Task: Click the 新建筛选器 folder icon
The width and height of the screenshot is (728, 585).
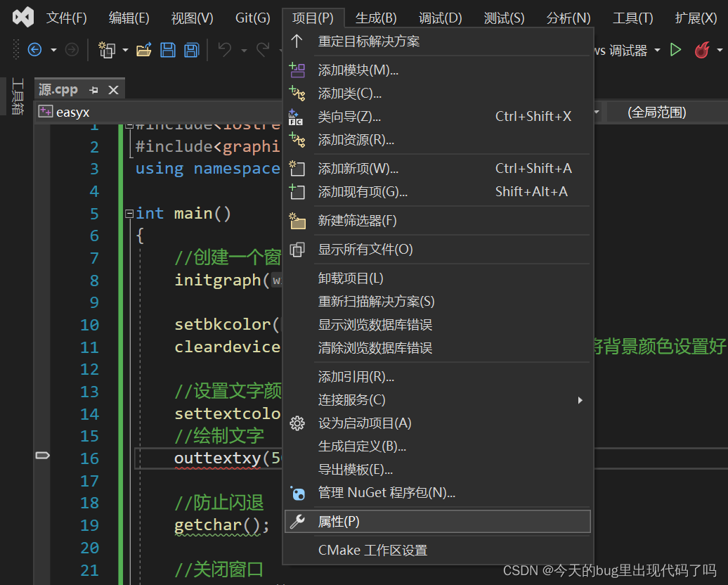Action: (297, 221)
